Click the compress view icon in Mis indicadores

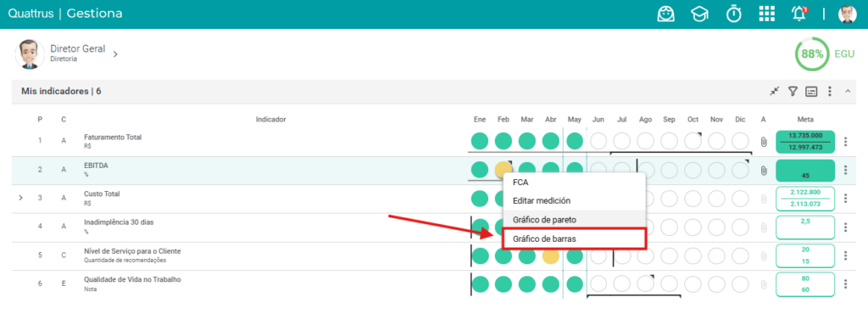tap(775, 91)
